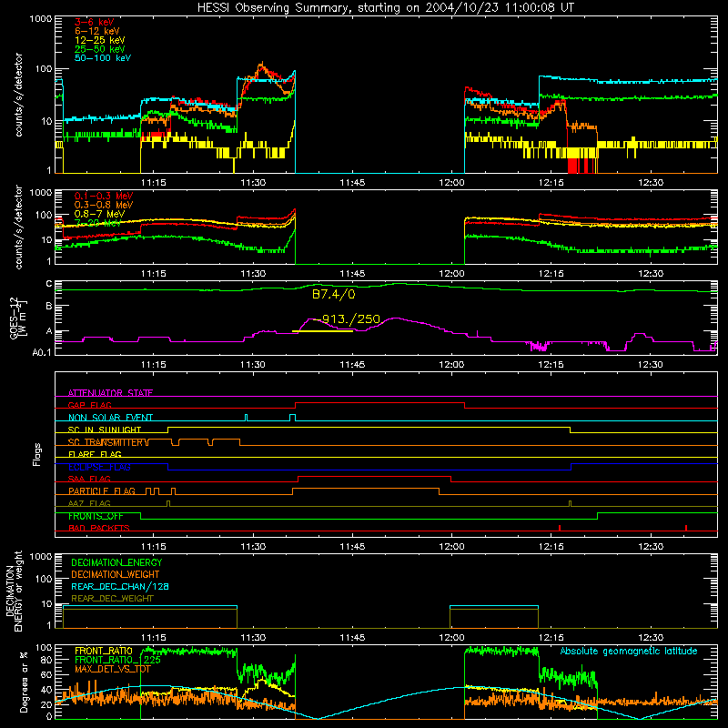Click the HESSI Observing Summary title text

(385, 7)
